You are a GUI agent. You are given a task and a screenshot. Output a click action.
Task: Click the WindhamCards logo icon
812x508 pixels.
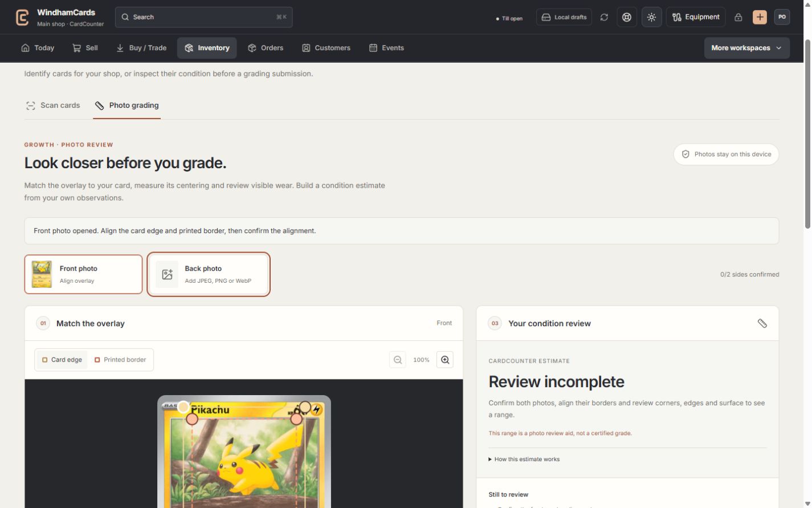point(22,17)
